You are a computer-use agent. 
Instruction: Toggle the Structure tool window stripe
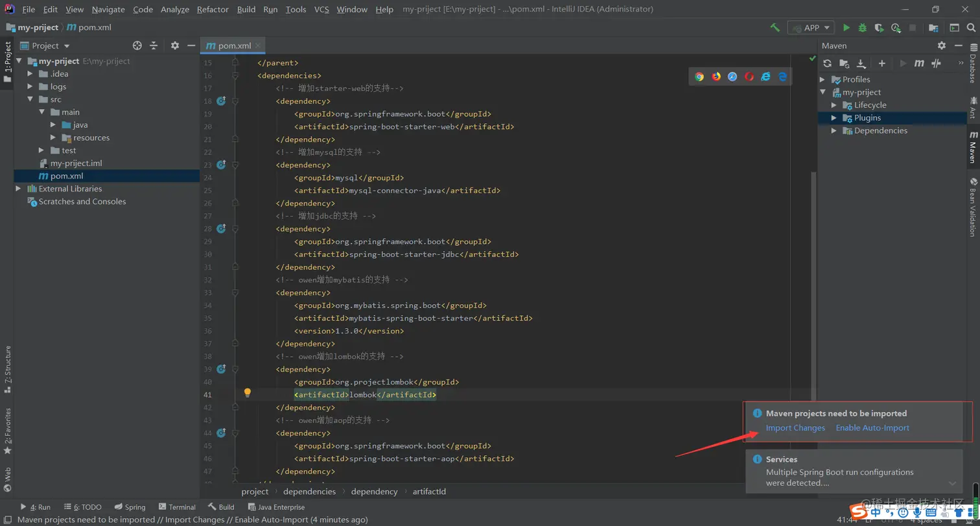(7, 370)
